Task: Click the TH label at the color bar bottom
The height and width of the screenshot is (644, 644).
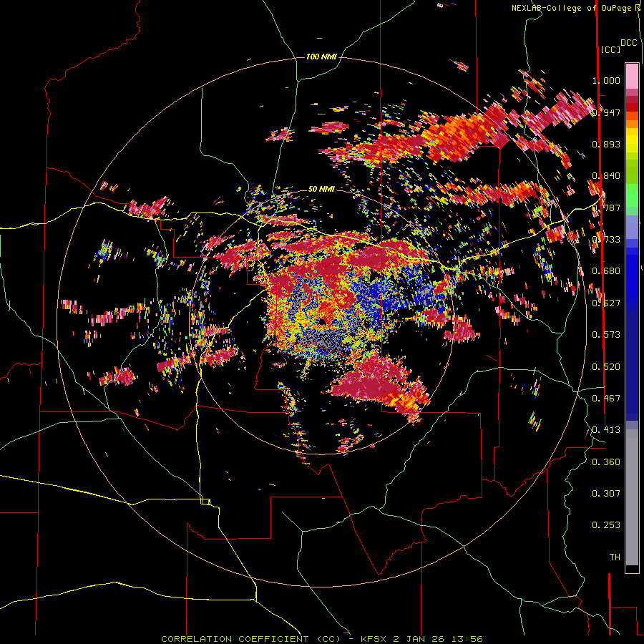Action: tap(615, 557)
